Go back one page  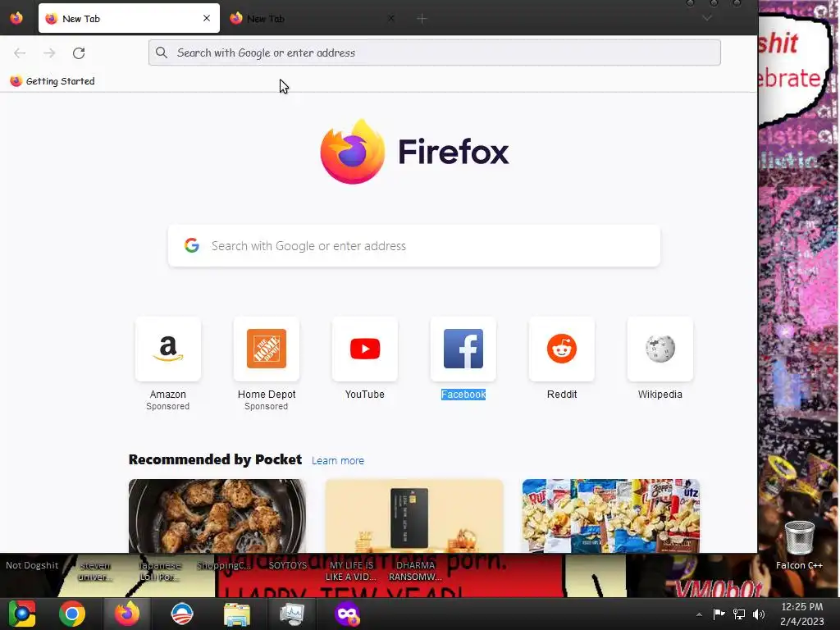(20, 53)
